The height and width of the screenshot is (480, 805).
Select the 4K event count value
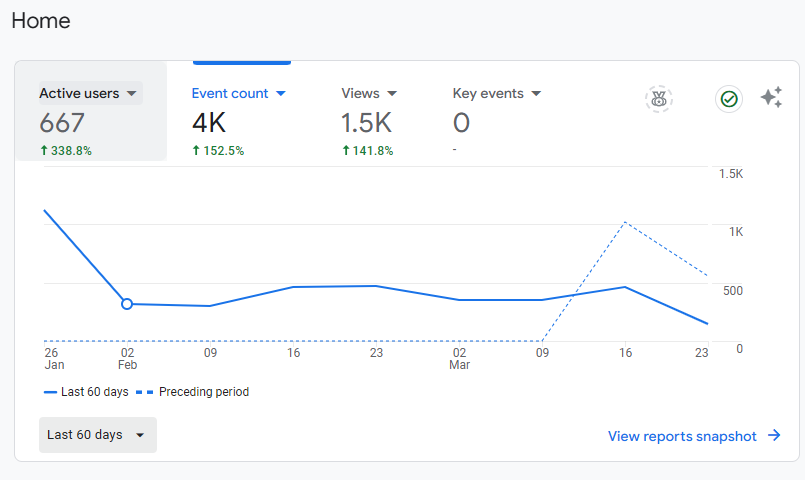pyautogui.click(x=209, y=123)
